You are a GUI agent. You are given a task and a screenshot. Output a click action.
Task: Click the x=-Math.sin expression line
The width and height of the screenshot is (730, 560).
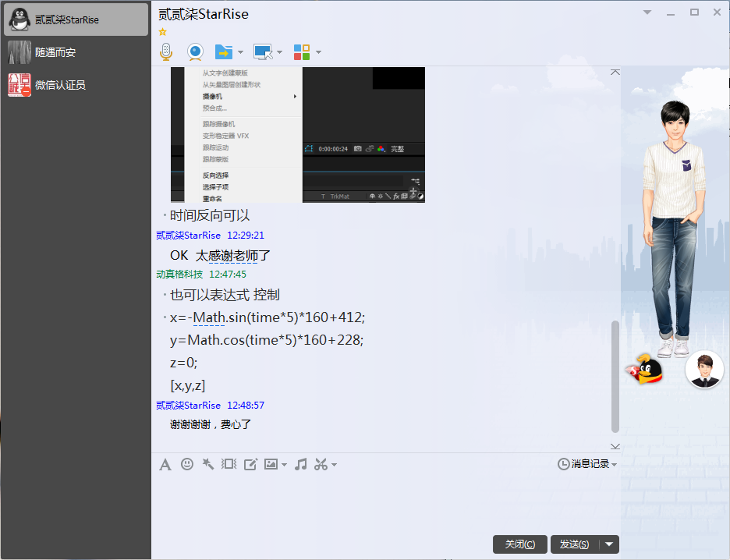268,317
